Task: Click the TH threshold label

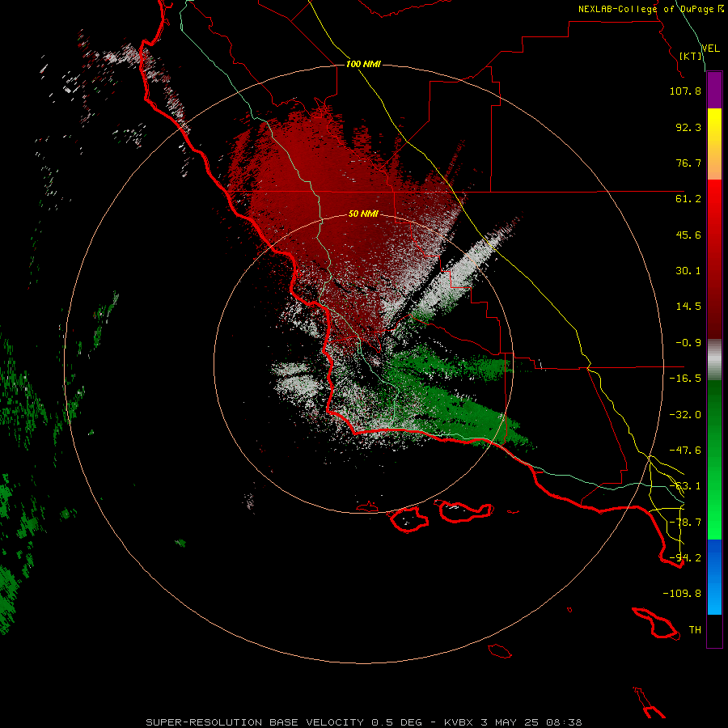Action: 695,630
